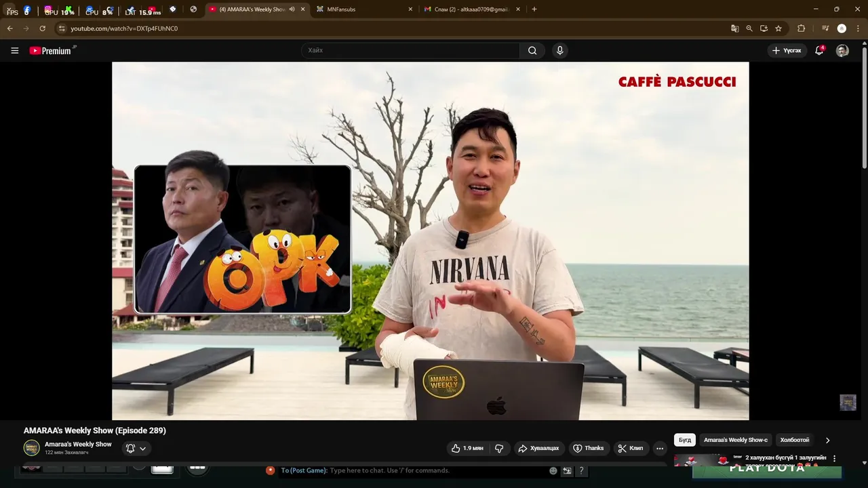
Task: Open YouTube notifications bell
Action: point(819,50)
